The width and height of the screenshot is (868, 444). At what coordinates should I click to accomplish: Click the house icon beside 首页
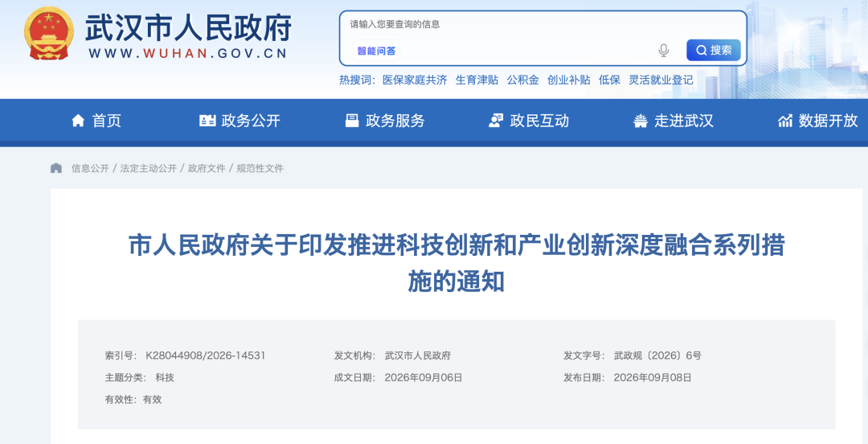click(x=78, y=121)
